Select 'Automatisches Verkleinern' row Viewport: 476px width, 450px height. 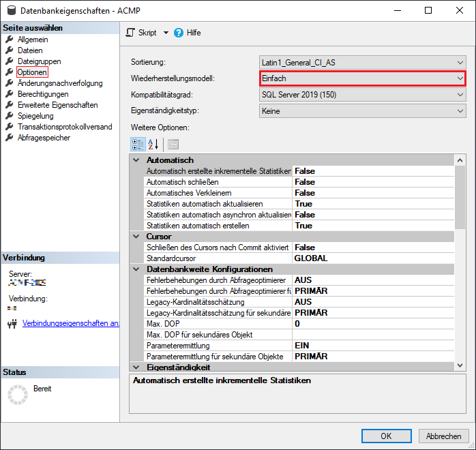coord(300,193)
